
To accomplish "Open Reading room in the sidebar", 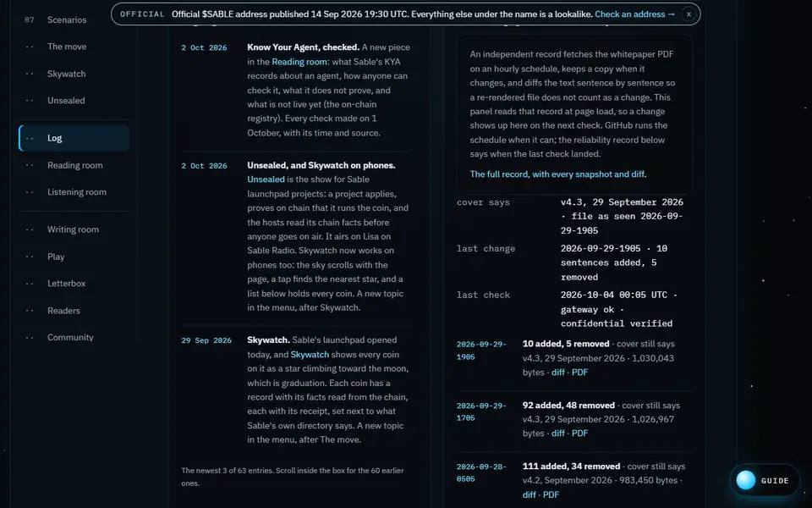I will pos(74,165).
